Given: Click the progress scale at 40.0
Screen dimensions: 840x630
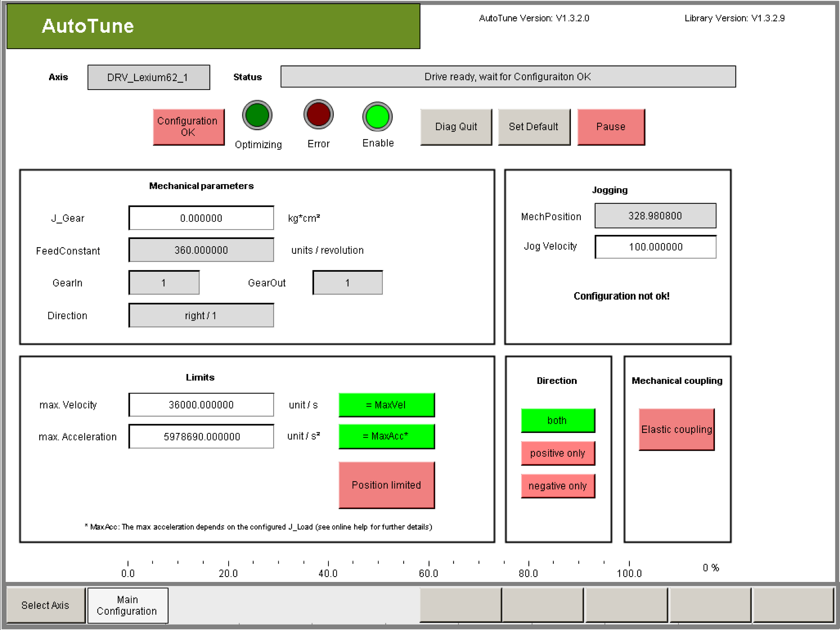Looking at the screenshot, I should [328, 563].
